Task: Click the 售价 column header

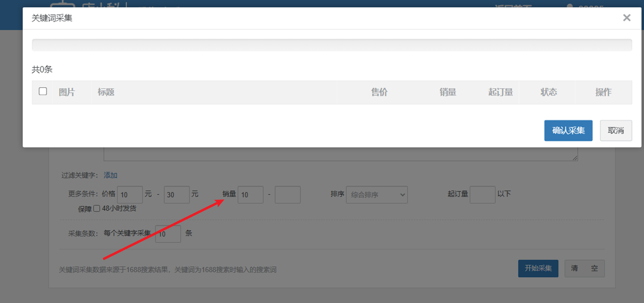Action: point(379,92)
